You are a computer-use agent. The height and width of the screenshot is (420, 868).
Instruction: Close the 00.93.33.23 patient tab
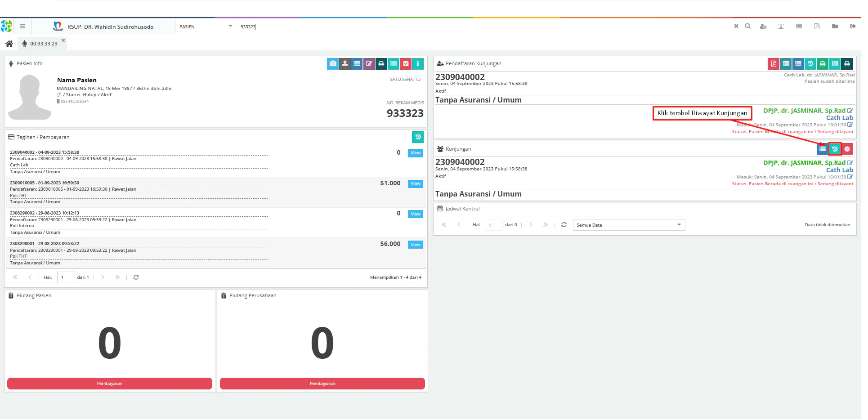tap(63, 40)
